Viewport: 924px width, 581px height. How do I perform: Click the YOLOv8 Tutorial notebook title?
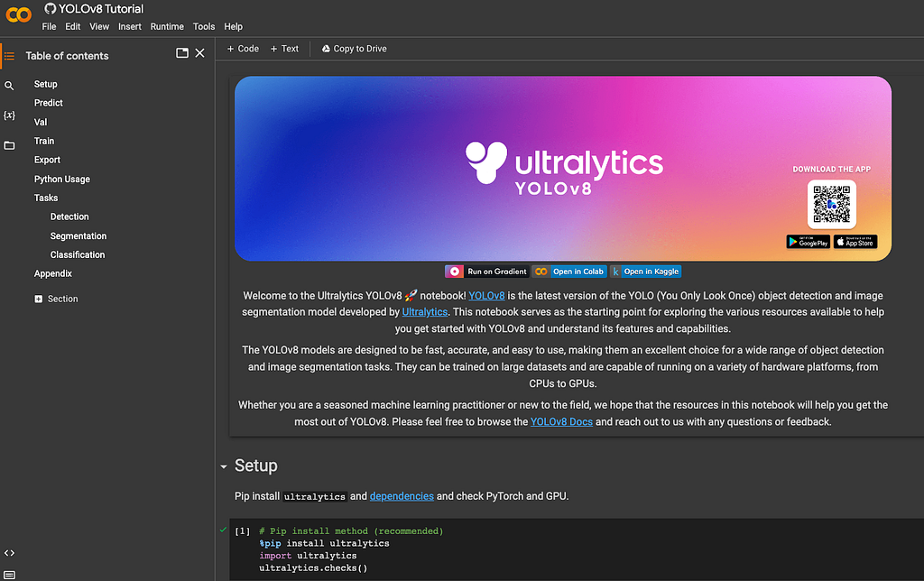click(101, 9)
